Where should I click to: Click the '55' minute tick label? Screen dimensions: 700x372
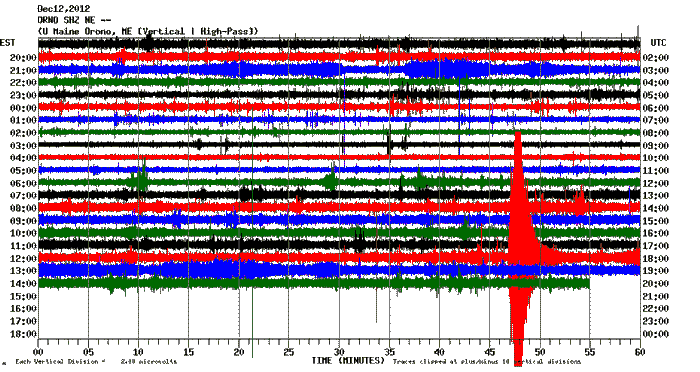tap(590, 352)
